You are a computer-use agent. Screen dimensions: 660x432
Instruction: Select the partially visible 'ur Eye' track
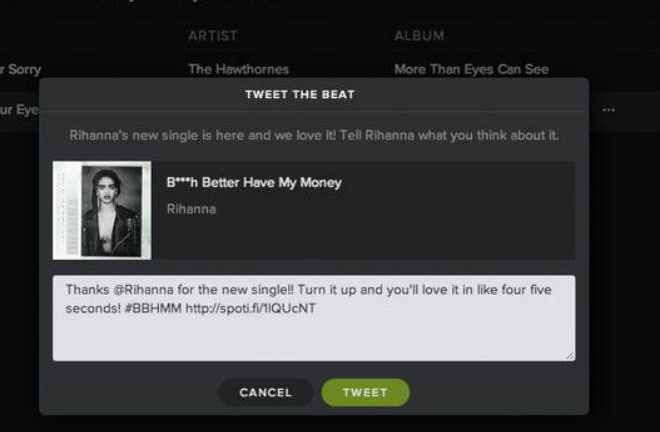pyautogui.click(x=19, y=110)
